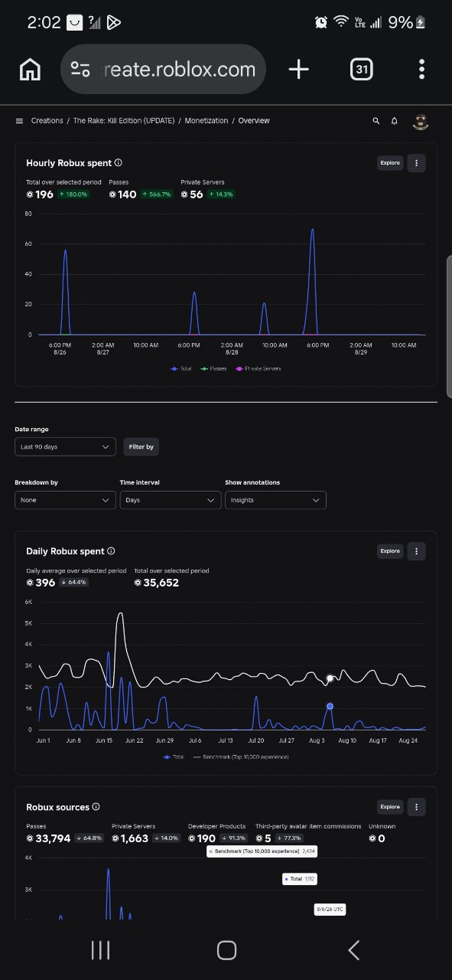
Task: Tap the Wi-Fi icon in status bar
Action: tap(341, 22)
